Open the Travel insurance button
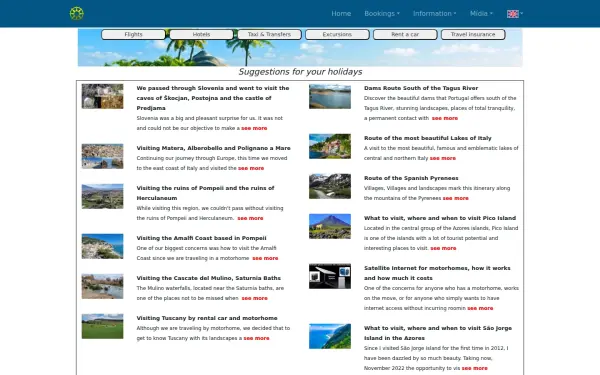Image resolution: width=600 pixels, height=375 pixels. point(473,34)
